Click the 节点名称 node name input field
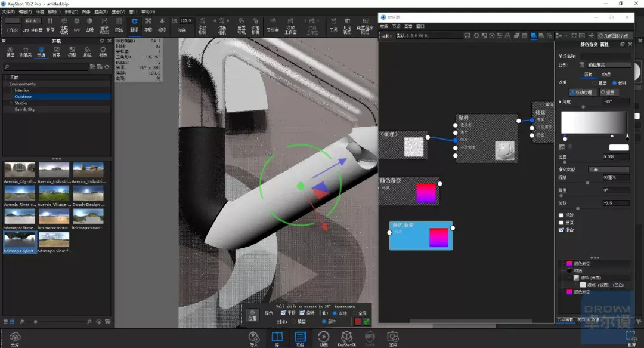This screenshot has height=348, width=644. point(605,56)
